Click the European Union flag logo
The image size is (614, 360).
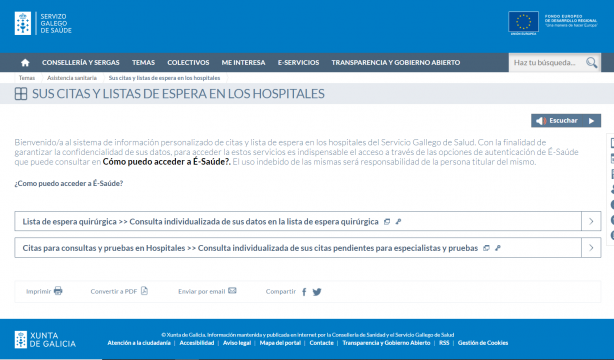pos(524,22)
